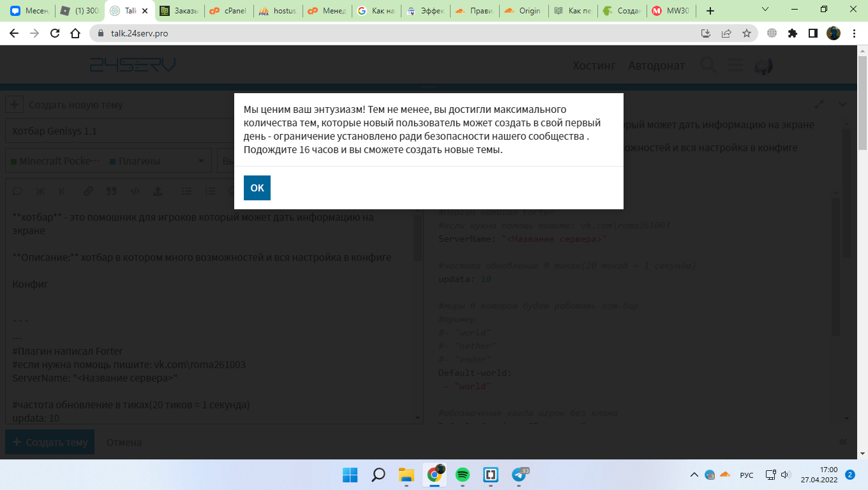Click OK in the limit warning dialog
The image size is (868, 490).
coord(257,188)
